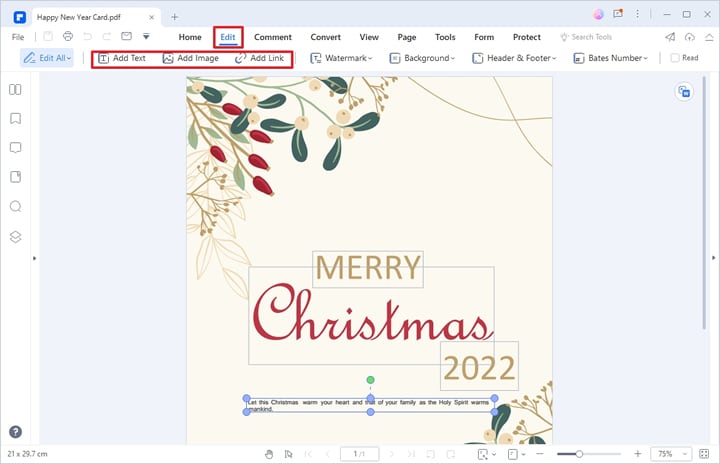720x464 pixels.
Task: Select the Happy New Year Card.pdf tab
Action: coord(96,17)
